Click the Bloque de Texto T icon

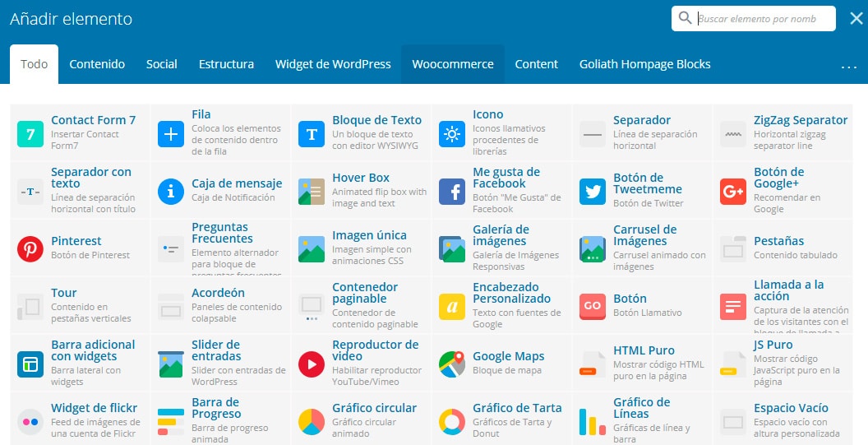pos(312,134)
